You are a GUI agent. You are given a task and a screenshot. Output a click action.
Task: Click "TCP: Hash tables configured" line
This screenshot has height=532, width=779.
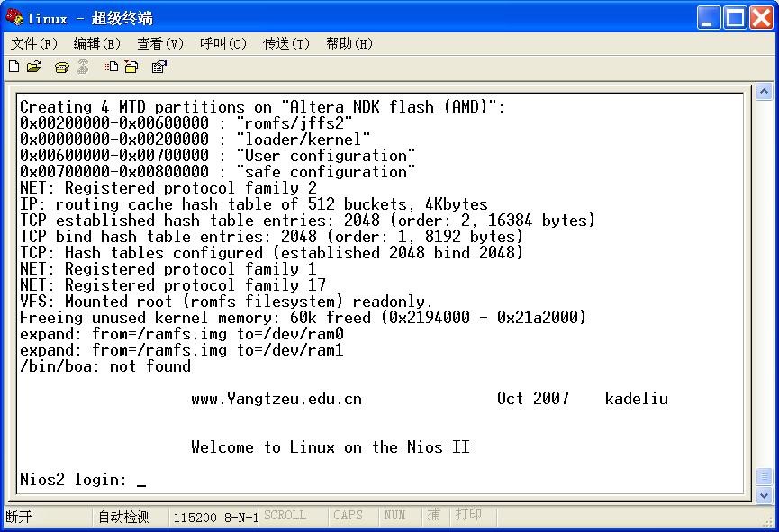tap(272, 253)
